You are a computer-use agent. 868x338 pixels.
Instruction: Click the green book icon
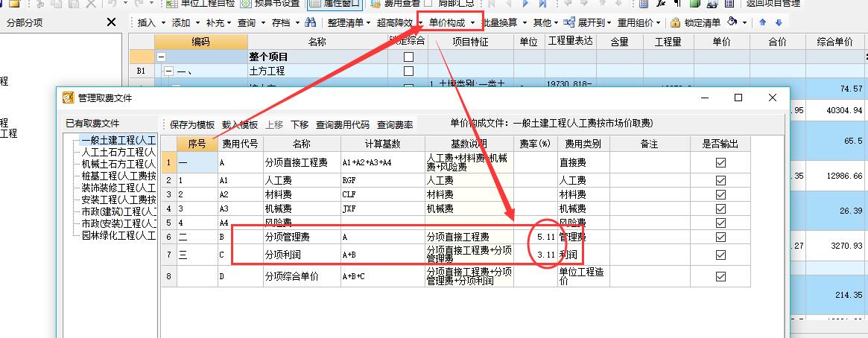695,3
